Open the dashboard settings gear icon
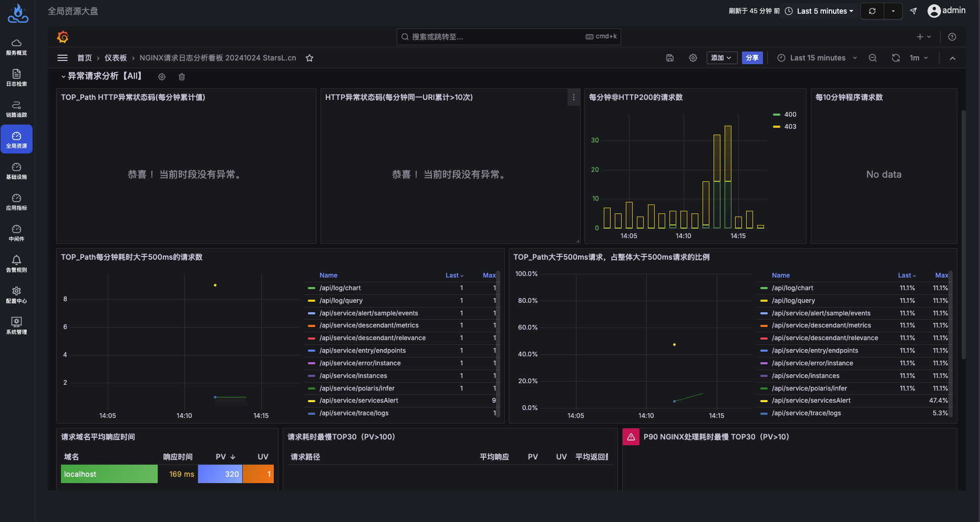 click(693, 58)
